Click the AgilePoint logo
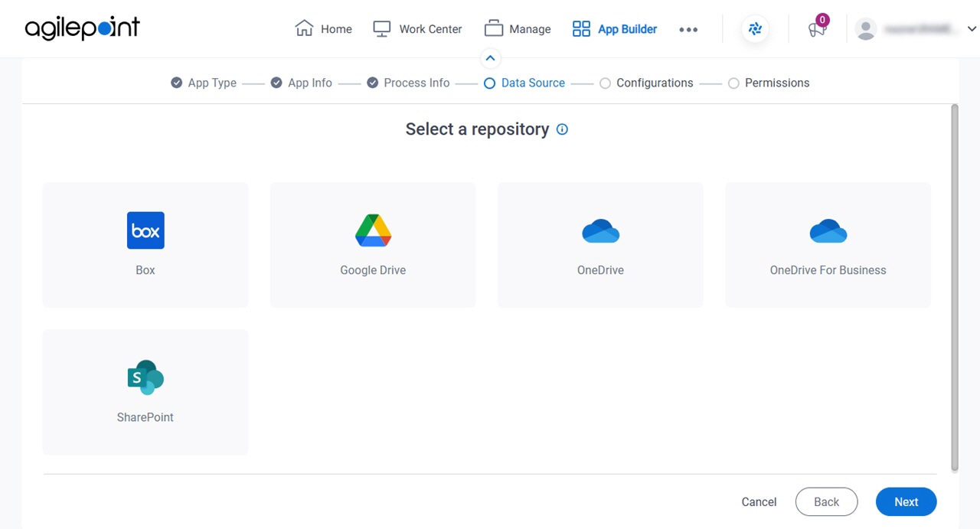Screen dimensions: 980x529 (82, 28)
